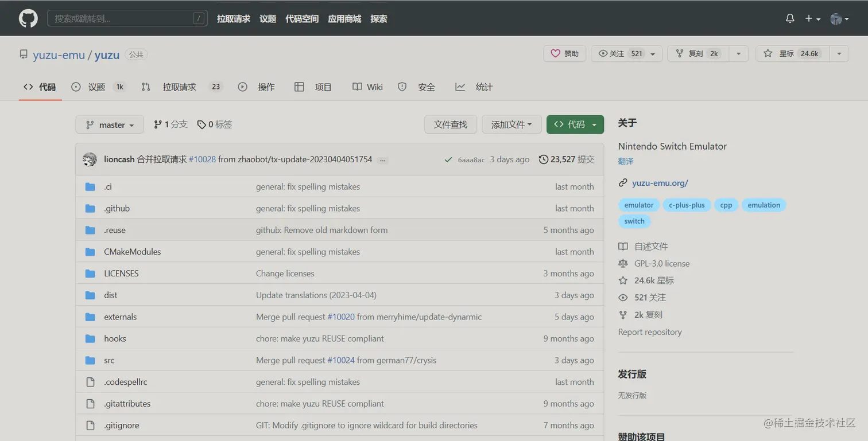868x441 pixels.
Task: Open the yuzu repository name link
Action: [x=107, y=54]
